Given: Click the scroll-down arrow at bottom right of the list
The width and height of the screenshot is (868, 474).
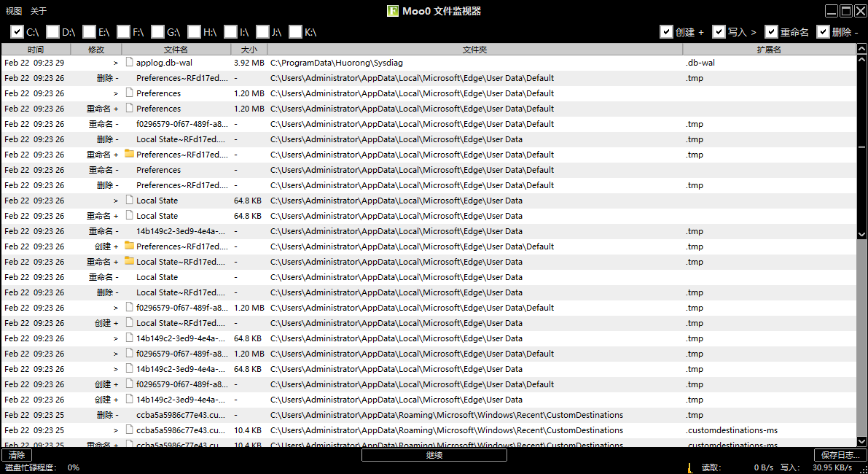Looking at the screenshot, I should (862, 440).
